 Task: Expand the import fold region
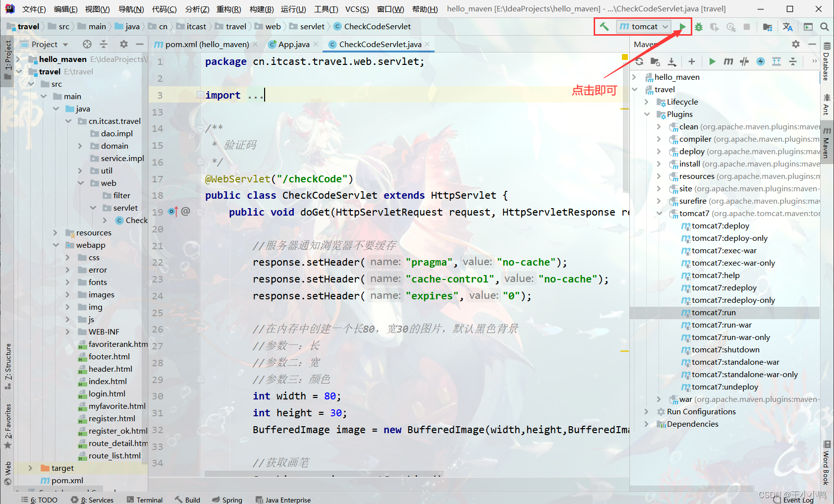click(200, 95)
